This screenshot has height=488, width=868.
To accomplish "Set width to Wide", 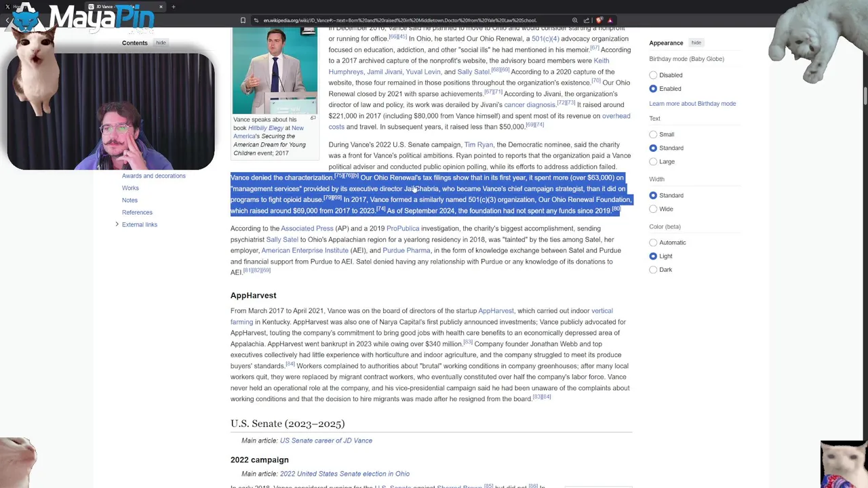I will tap(653, 209).
